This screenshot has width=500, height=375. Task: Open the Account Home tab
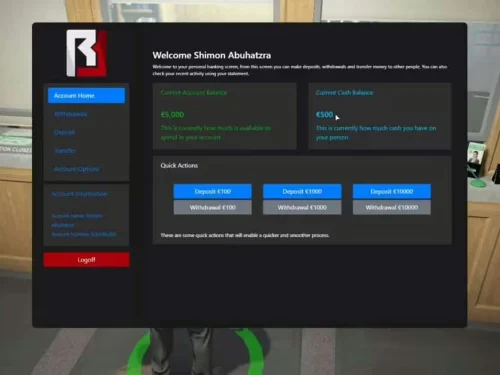[x=86, y=96]
